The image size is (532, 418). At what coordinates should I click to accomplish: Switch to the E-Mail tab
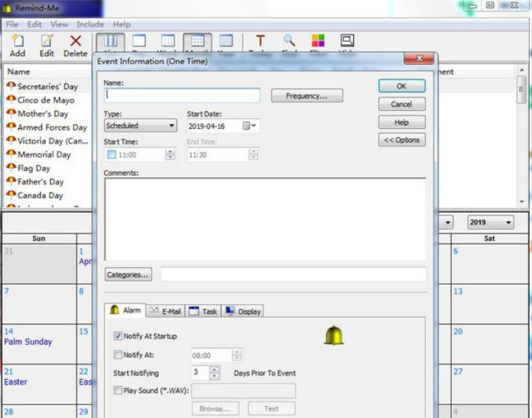165,311
